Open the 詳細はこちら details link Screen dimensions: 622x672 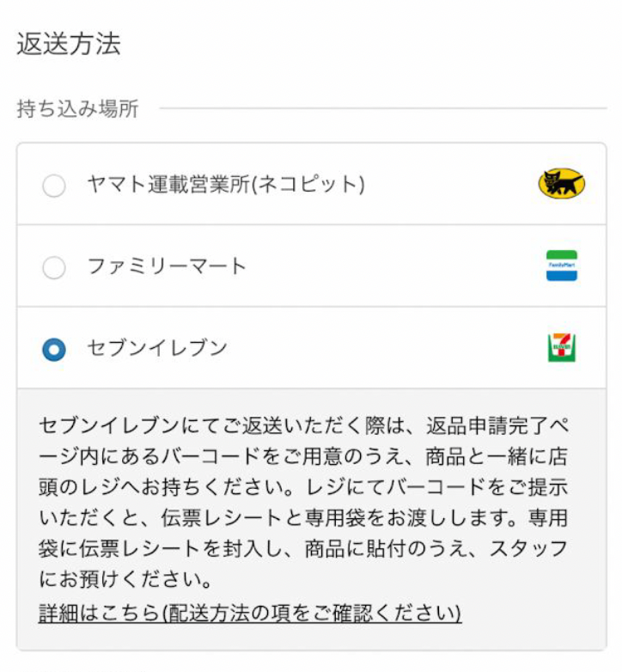pyautogui.click(x=250, y=613)
